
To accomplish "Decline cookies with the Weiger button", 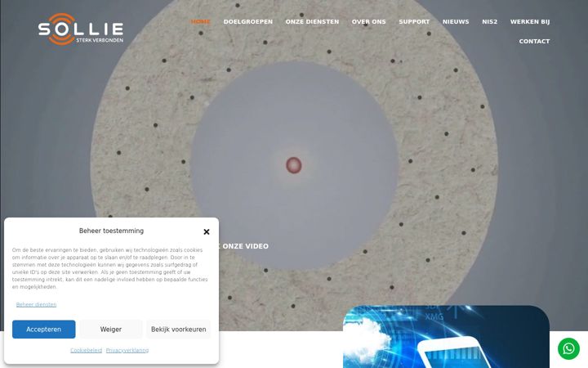I will coord(110,330).
